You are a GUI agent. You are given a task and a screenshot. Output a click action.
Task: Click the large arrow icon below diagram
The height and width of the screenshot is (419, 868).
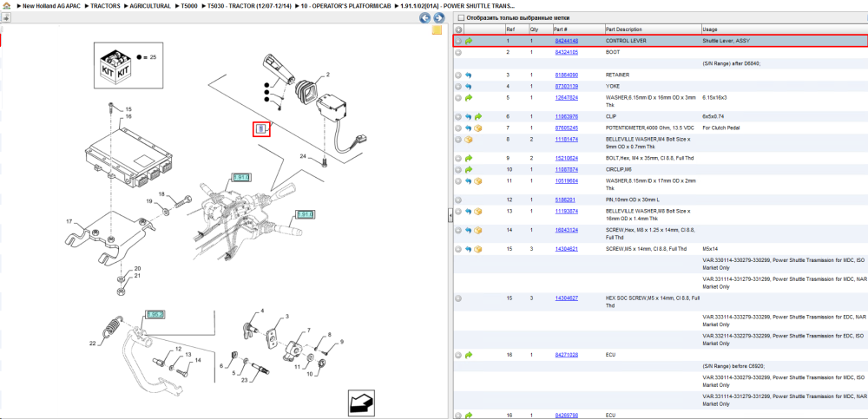pos(361,403)
